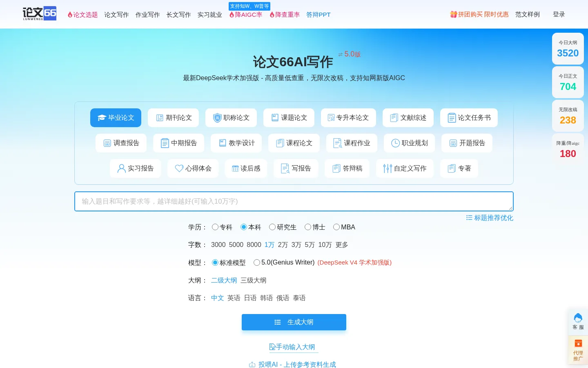Image resolution: width=588 pixels, height=368 pixels.
Task: Set language to 日语
Action: point(250,298)
